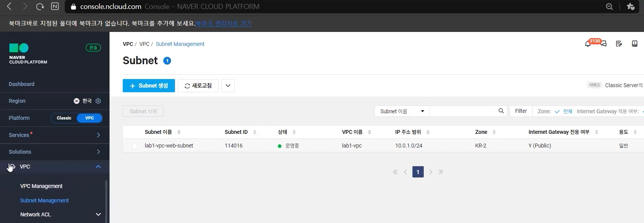Open VPC Management menu item
This screenshot has width=644, height=223.
tap(41, 186)
